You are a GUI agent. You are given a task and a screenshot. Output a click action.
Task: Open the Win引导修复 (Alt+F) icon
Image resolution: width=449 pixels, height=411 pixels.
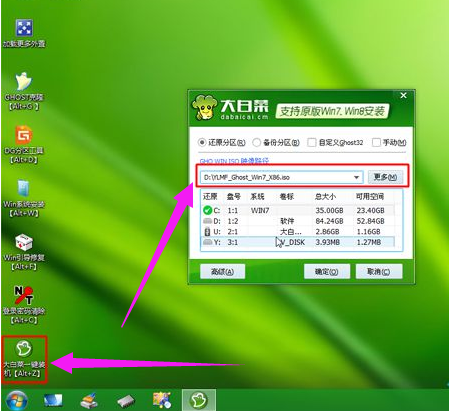pos(24,252)
